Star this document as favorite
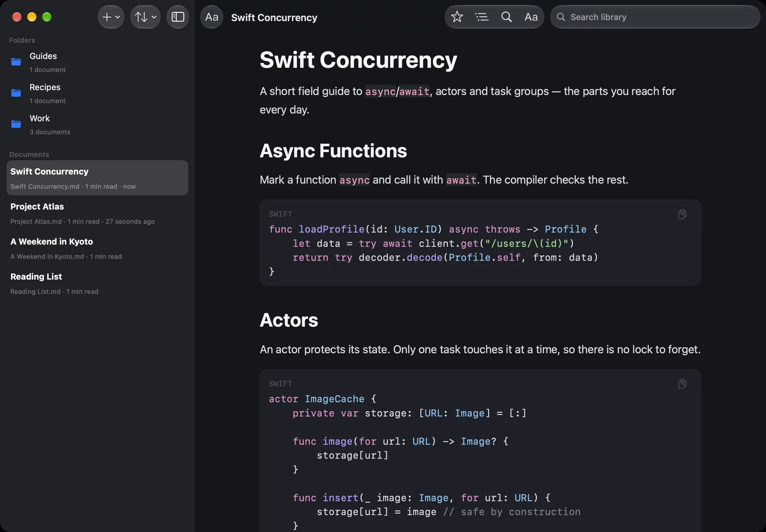The image size is (766, 532). [x=457, y=17]
